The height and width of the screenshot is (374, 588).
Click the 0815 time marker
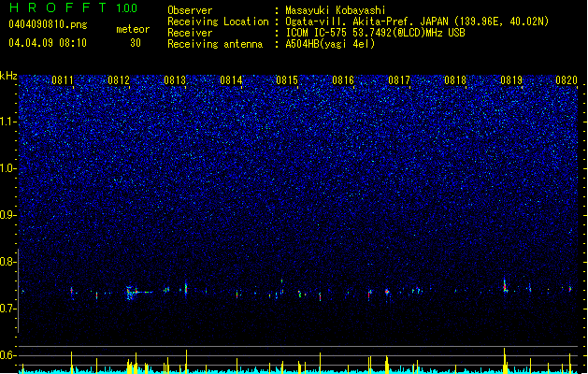pyautogui.click(x=287, y=80)
